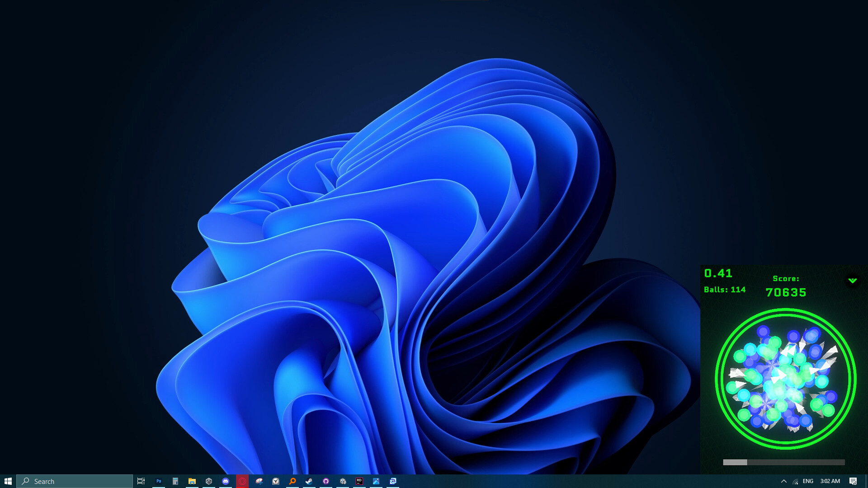Open GitHub Desktop from the taskbar
868x488 pixels.
point(325,481)
